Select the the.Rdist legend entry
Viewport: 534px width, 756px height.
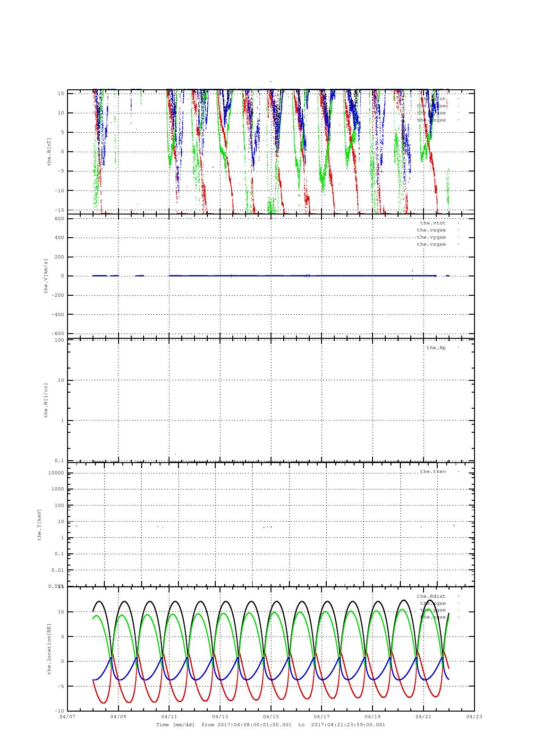431,596
